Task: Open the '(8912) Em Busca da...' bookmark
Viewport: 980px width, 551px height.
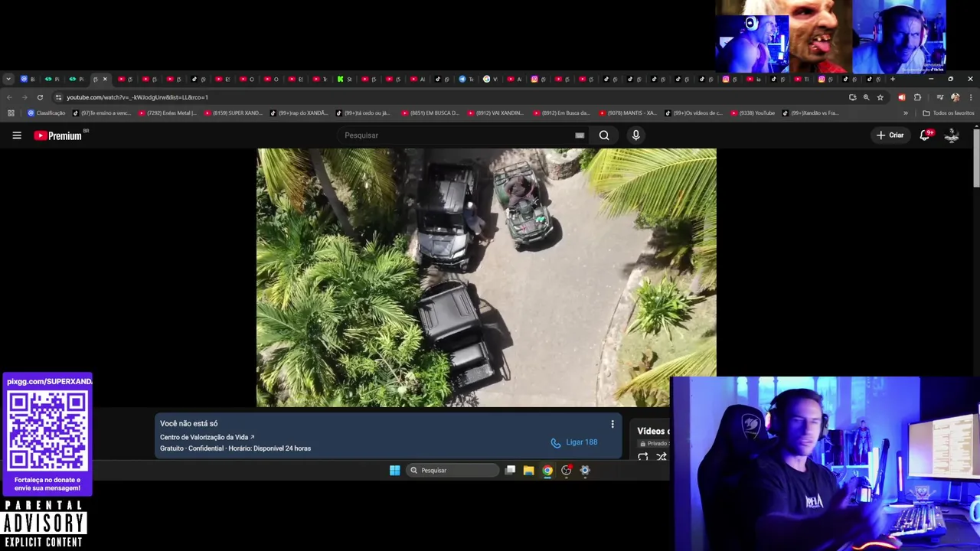Action: [x=563, y=113]
